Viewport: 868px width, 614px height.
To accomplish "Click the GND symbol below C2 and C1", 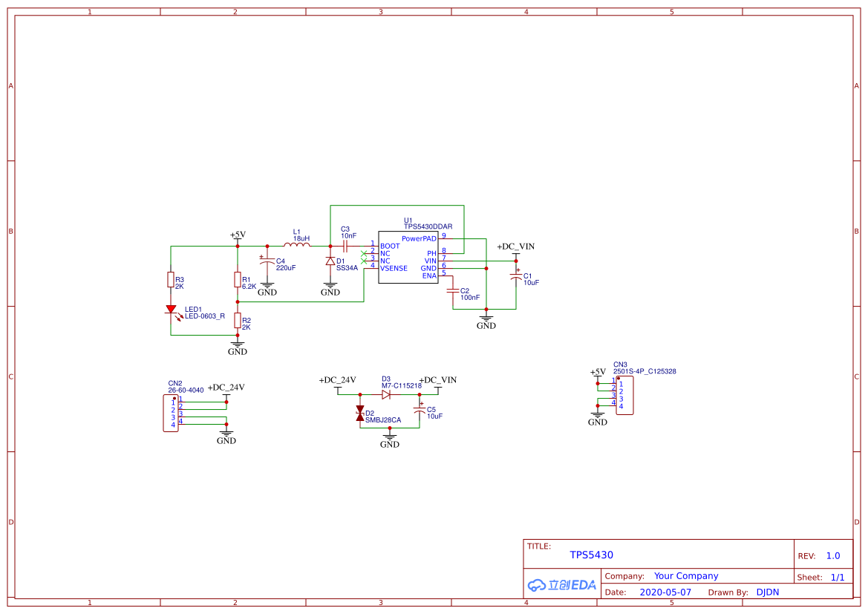I will [486, 321].
